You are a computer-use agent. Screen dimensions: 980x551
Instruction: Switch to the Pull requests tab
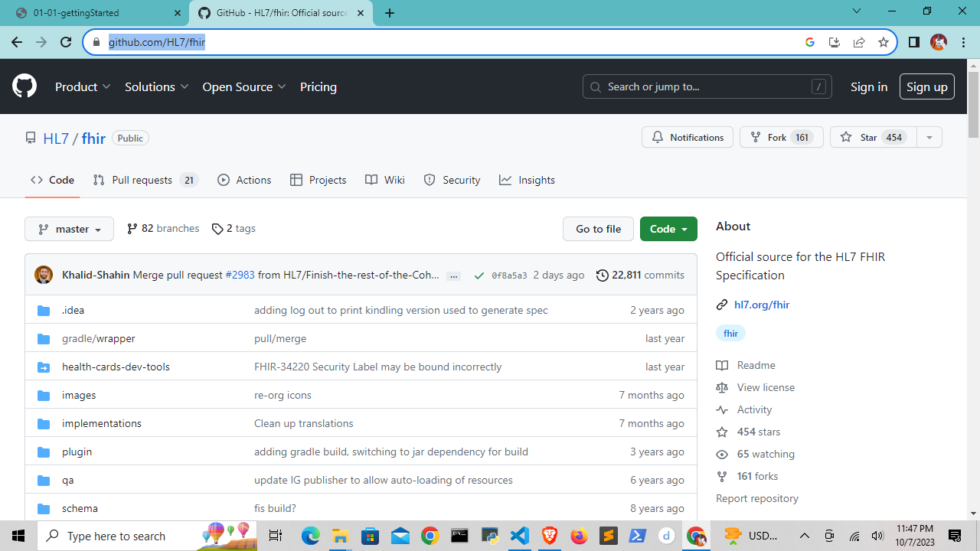click(x=146, y=180)
